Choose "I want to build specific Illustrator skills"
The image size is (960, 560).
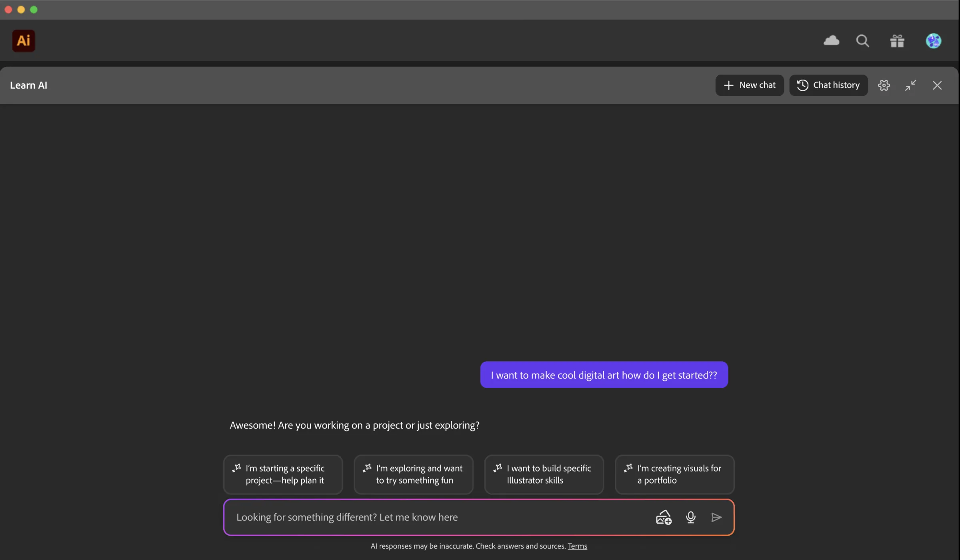point(544,474)
